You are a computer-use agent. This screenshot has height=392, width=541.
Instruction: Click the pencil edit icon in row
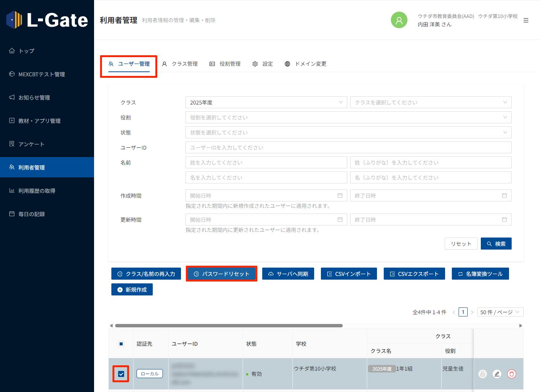(x=497, y=374)
